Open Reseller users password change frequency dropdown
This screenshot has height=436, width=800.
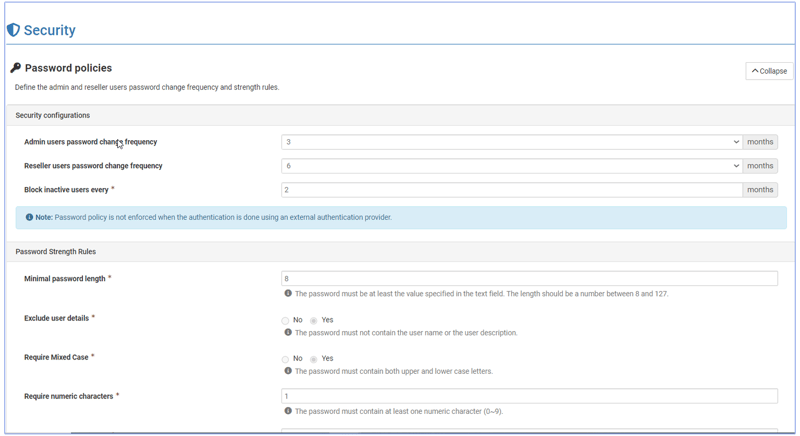tap(511, 166)
